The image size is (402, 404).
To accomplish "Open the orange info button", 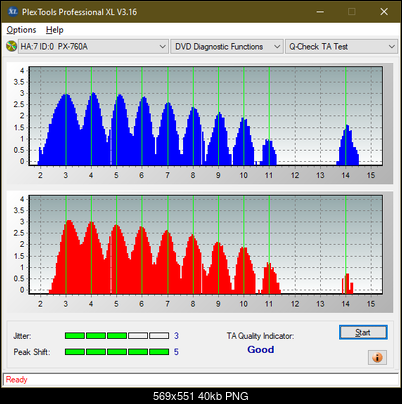I will 377,357.
